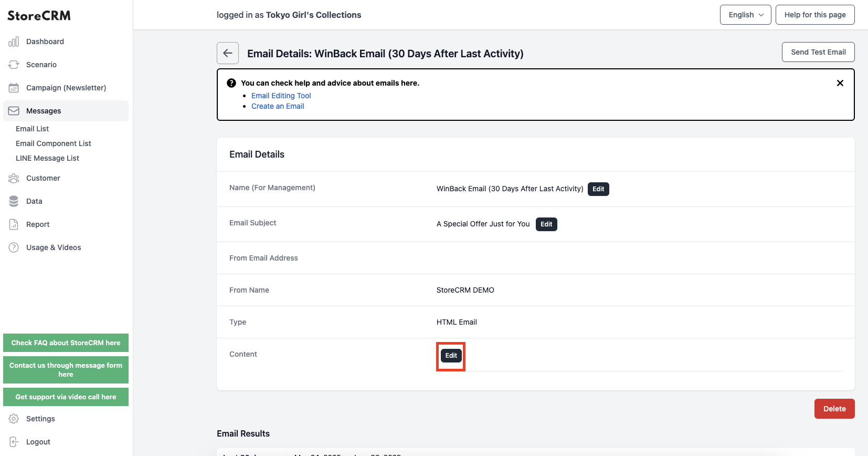Viewport: 868px width, 456px height.
Task: Open Help for this page
Action: pos(815,15)
